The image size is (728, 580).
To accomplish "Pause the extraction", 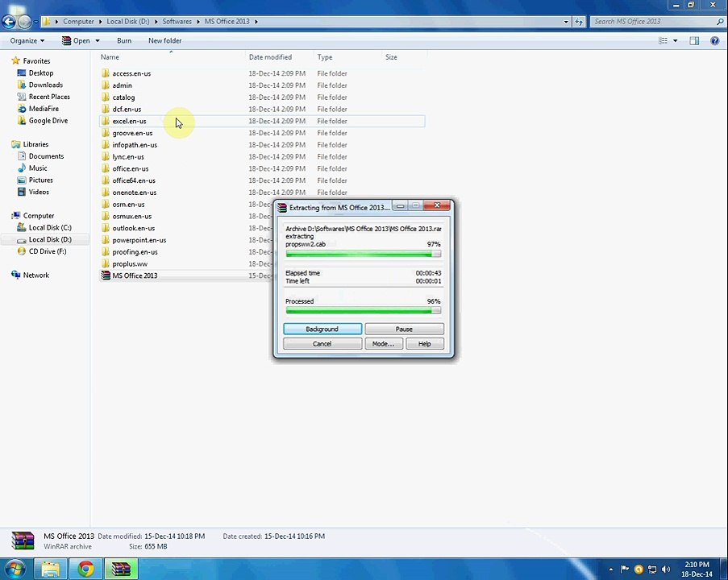I will pos(404,329).
